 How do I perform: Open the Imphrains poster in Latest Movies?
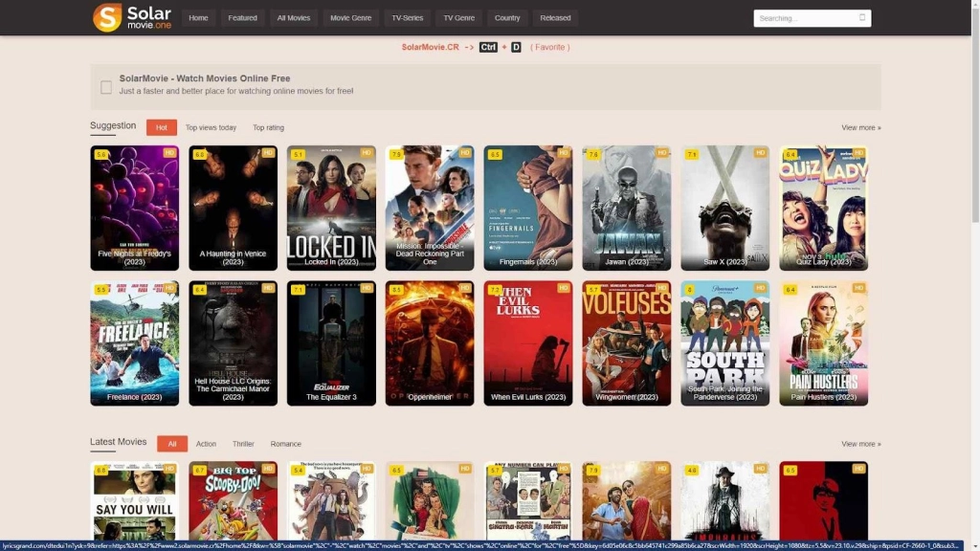(725, 501)
